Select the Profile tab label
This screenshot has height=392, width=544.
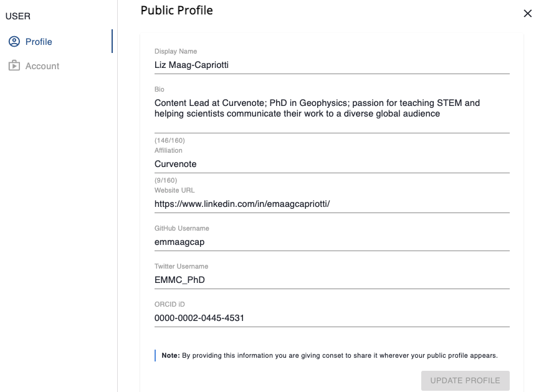[x=39, y=42]
